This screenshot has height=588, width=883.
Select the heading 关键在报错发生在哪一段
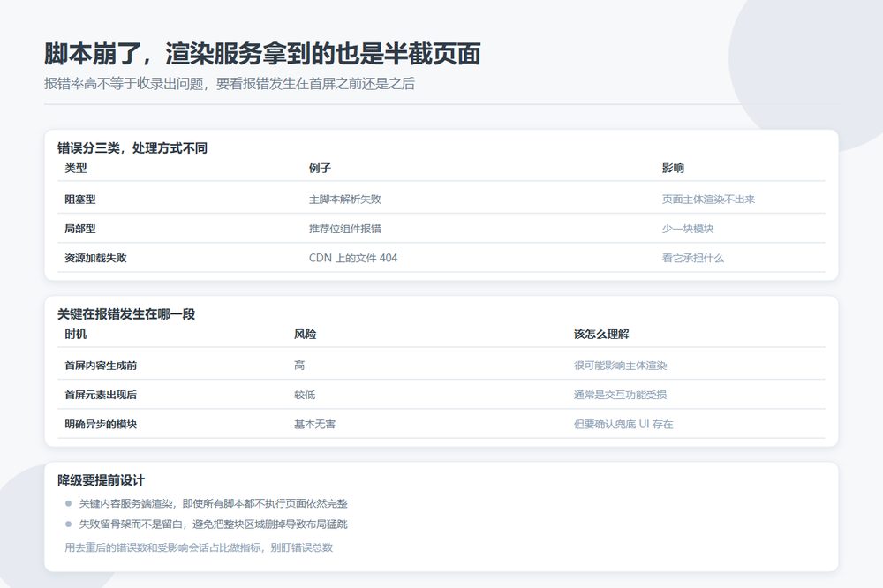tap(126, 314)
